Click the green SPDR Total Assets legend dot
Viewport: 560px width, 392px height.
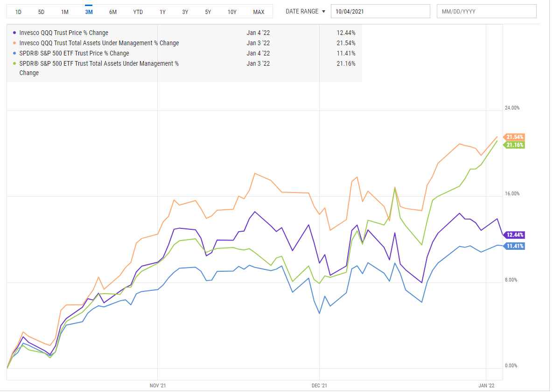point(15,64)
